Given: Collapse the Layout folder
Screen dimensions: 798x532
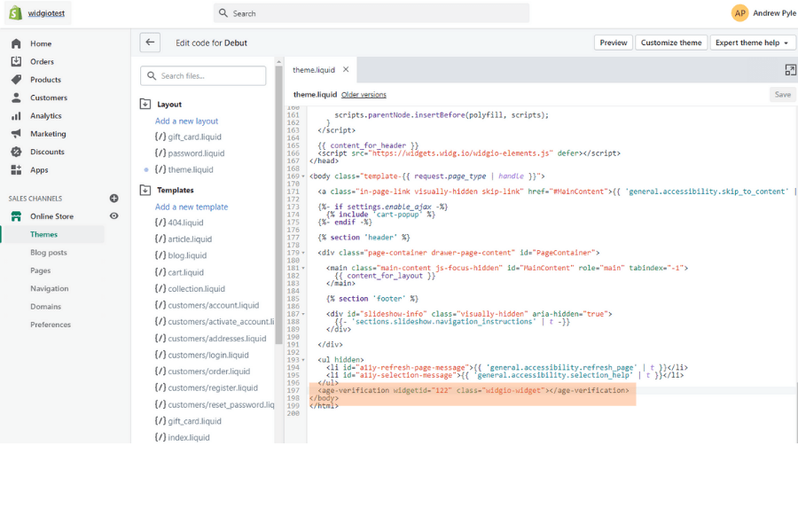Looking at the screenshot, I should (x=145, y=104).
